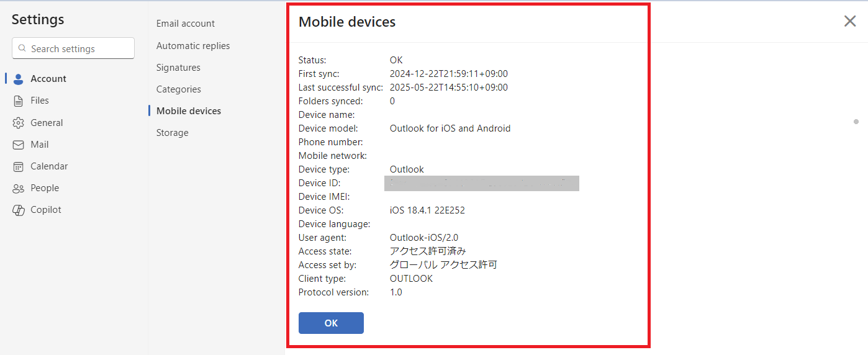Click the search magnifier icon
Image resolution: width=868 pixels, height=355 pixels.
23,48
